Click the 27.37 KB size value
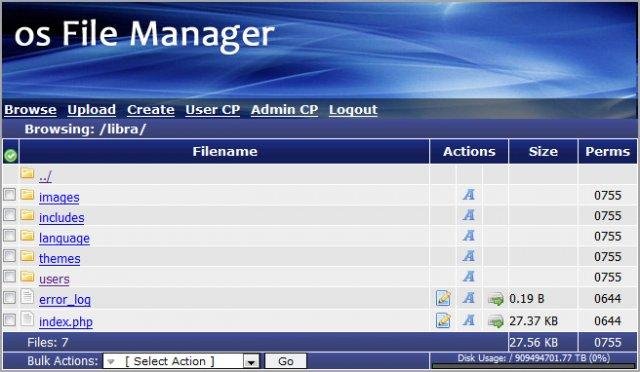This screenshot has height=372, width=640. (x=533, y=321)
